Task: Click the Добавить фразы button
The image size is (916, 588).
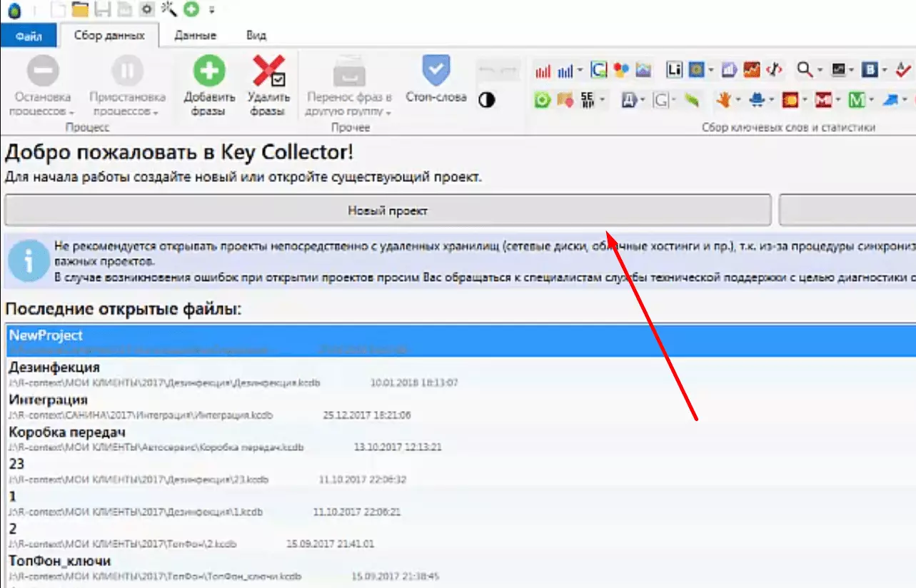Action: [209, 86]
